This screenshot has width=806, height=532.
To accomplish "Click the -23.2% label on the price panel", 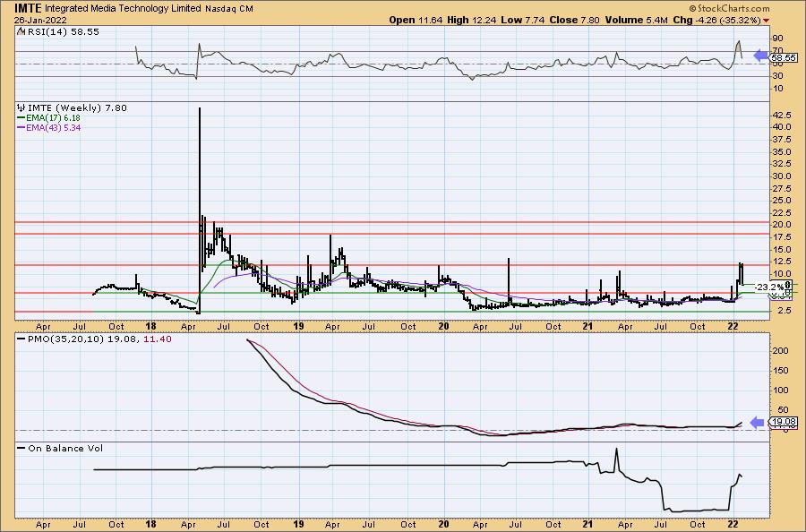I will click(x=769, y=287).
